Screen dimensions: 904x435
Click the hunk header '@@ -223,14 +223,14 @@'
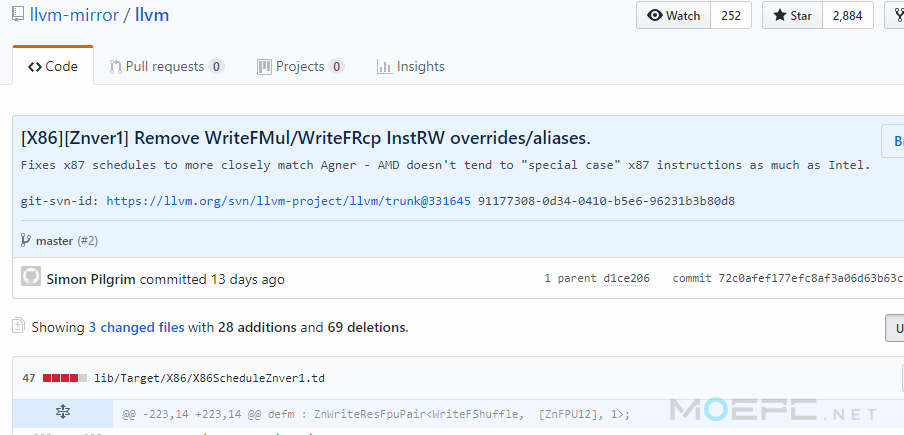194,414
